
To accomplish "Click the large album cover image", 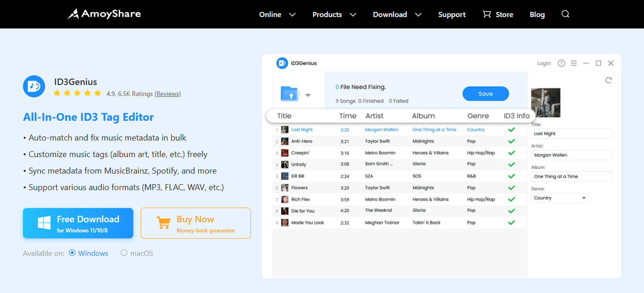I will click(x=546, y=103).
